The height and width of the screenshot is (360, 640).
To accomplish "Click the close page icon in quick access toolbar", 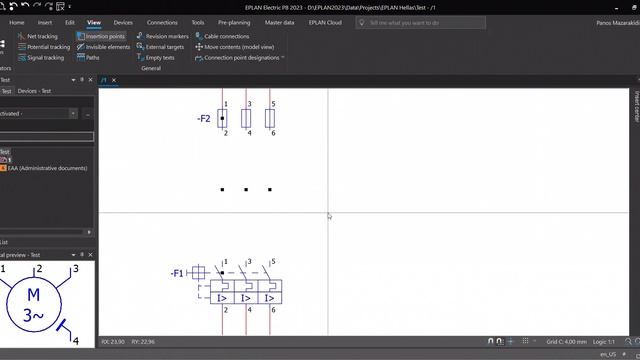I will [x=60, y=7].
